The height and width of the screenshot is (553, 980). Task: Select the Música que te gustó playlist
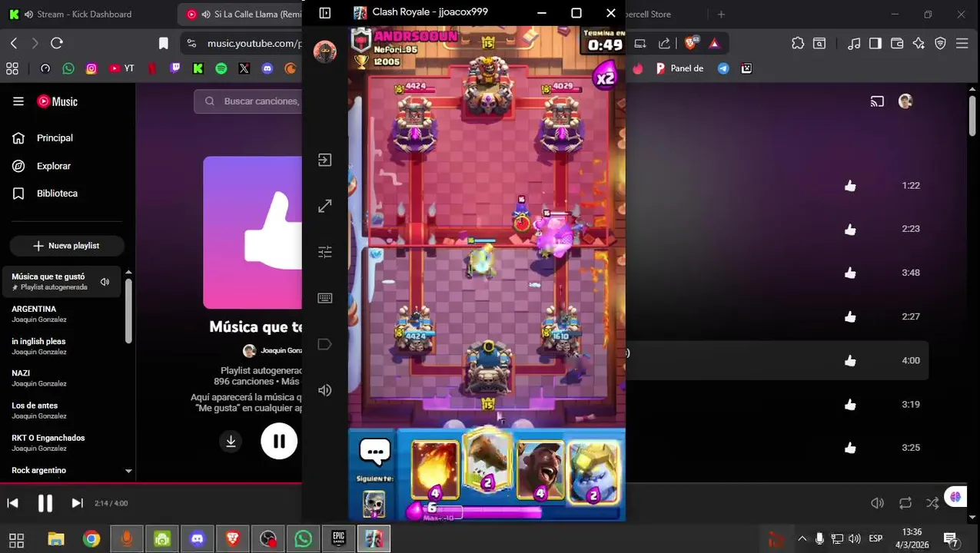pos(61,281)
